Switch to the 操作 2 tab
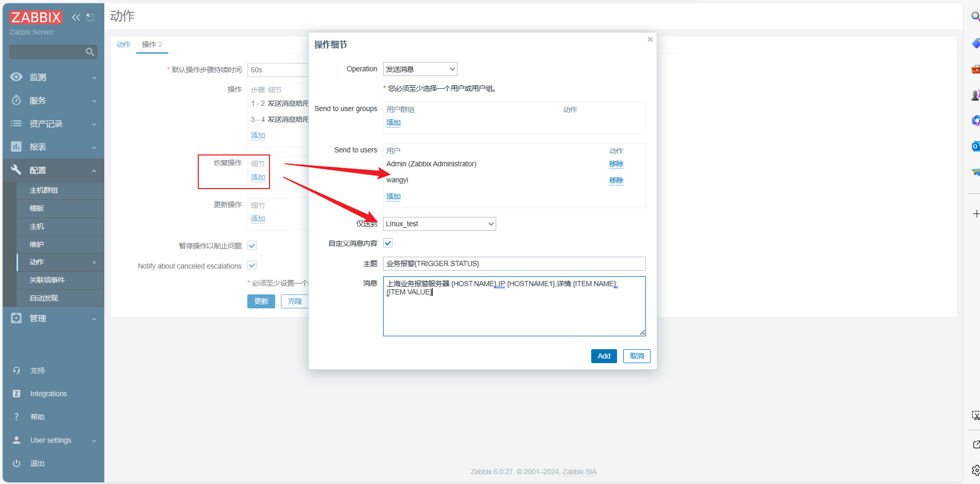 point(152,44)
